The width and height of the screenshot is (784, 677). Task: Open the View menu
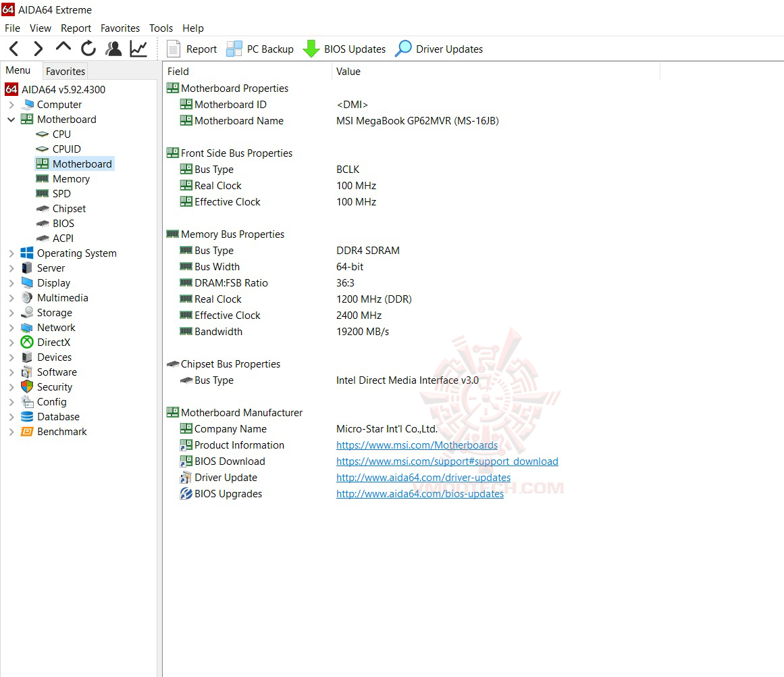[x=41, y=28]
